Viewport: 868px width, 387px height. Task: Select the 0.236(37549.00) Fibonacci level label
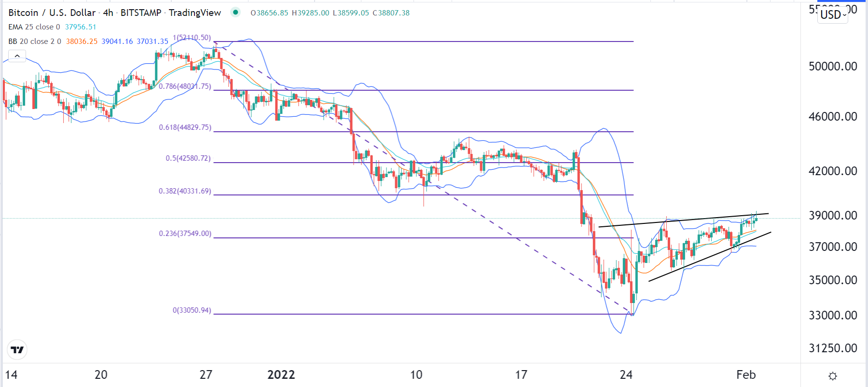tap(185, 234)
